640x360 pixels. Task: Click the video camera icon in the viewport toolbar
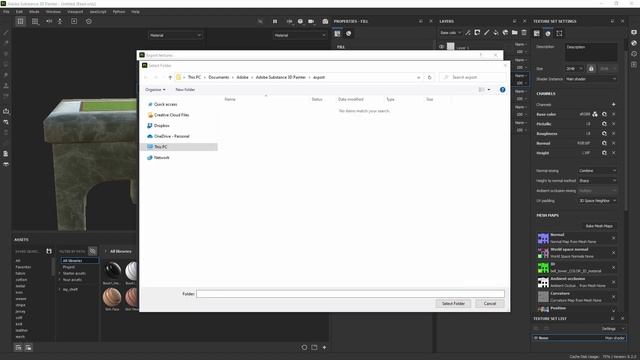pos(311,21)
